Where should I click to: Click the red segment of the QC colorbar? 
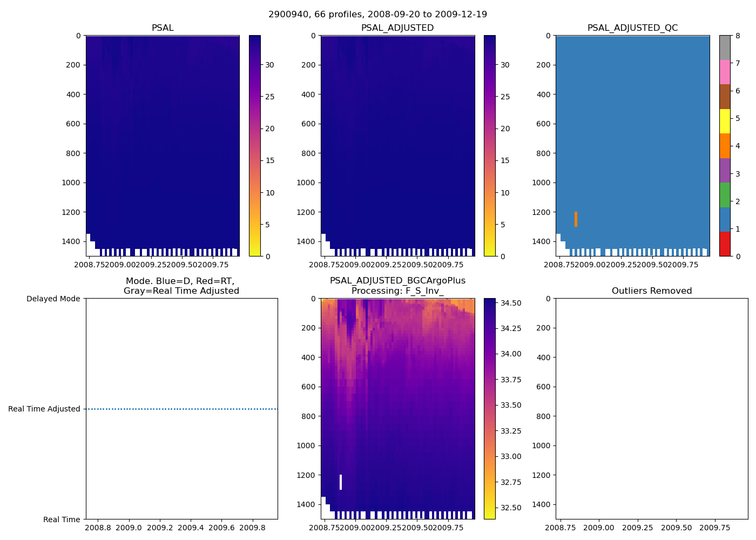(x=725, y=244)
